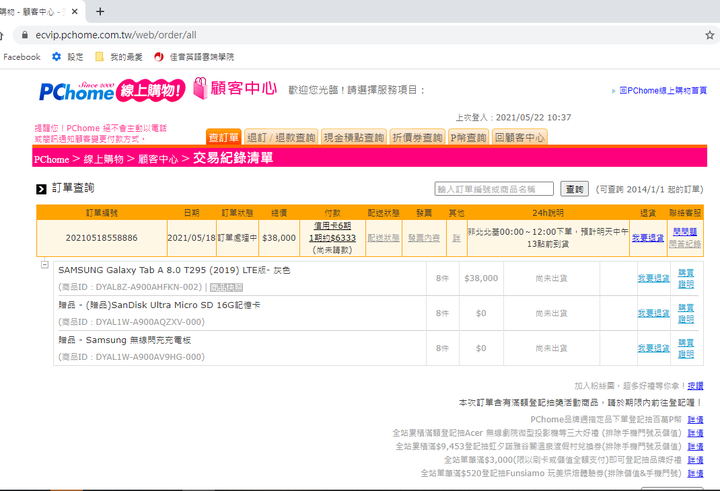Click 顧客中心 in the breadcrumb
Viewport: 720px width, 491px height.
pyautogui.click(x=158, y=159)
